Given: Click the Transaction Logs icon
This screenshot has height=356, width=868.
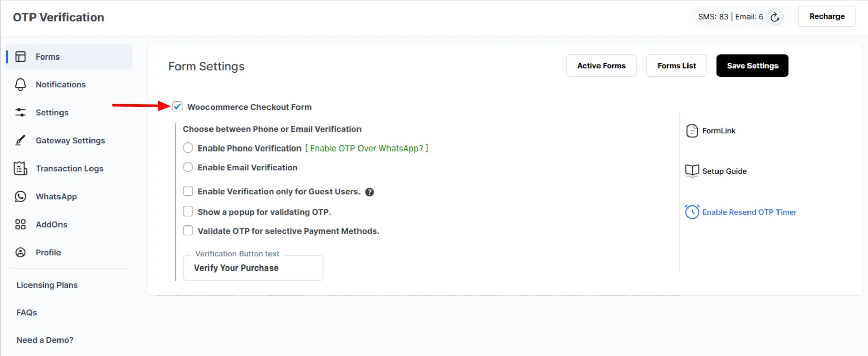Looking at the screenshot, I should tap(20, 168).
